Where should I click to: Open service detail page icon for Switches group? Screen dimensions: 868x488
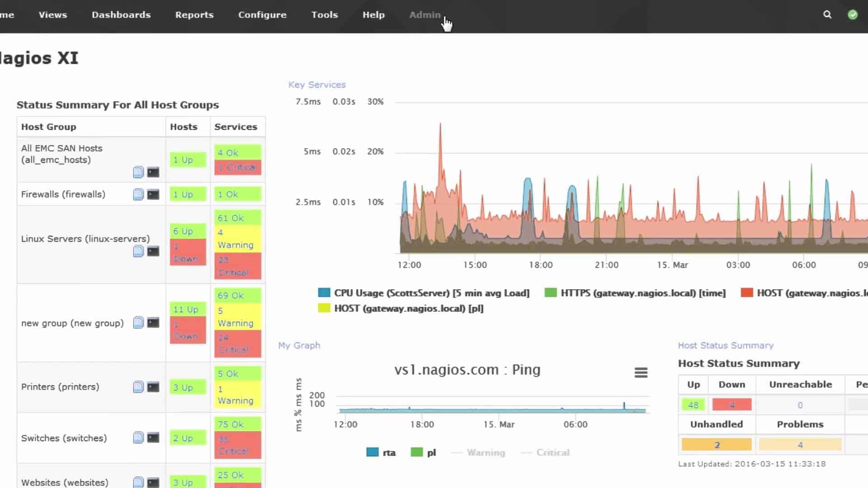coord(138,437)
